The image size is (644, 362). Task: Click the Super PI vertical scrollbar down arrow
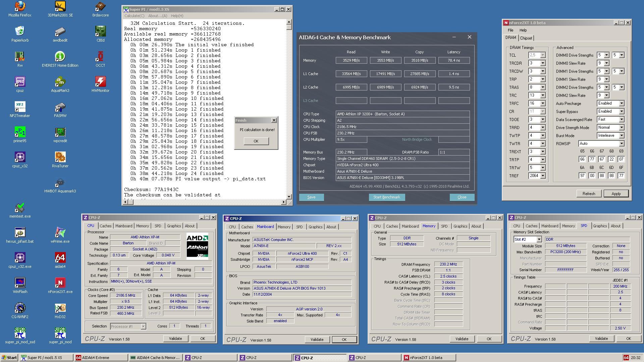[x=289, y=197]
